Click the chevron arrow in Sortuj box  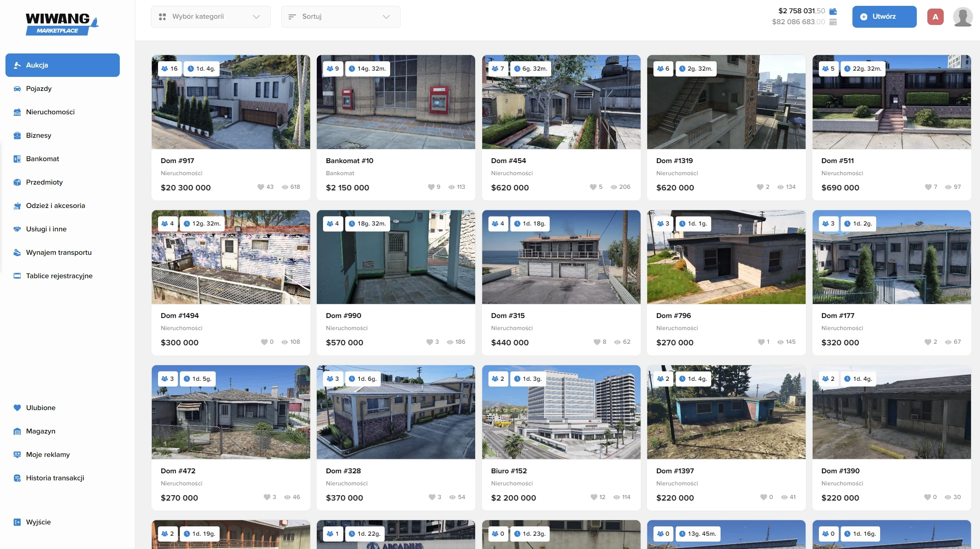pos(386,17)
